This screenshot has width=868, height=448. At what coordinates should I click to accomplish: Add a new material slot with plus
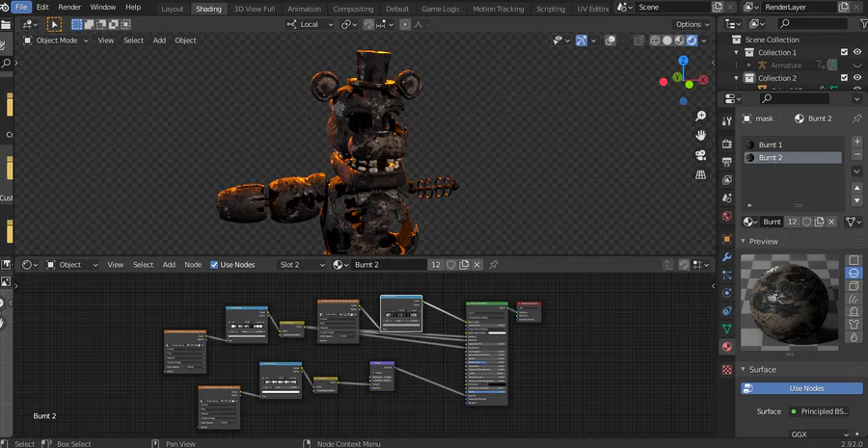856,142
